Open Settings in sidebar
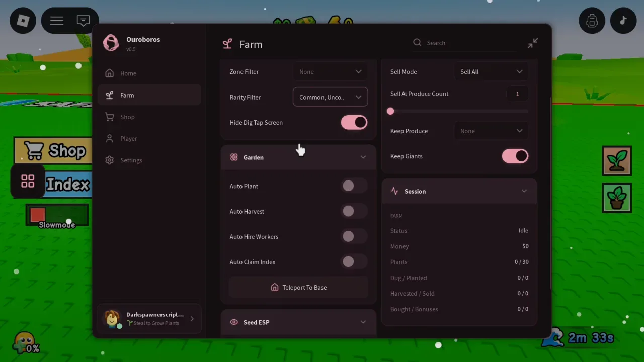Screen dimensions: 644x362 pyautogui.click(x=149, y=160)
